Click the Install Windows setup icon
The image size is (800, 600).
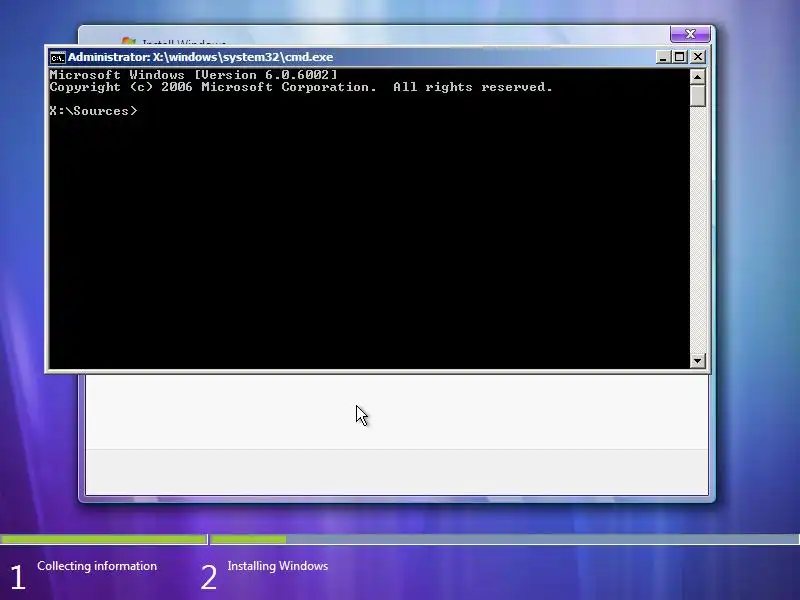tap(129, 41)
